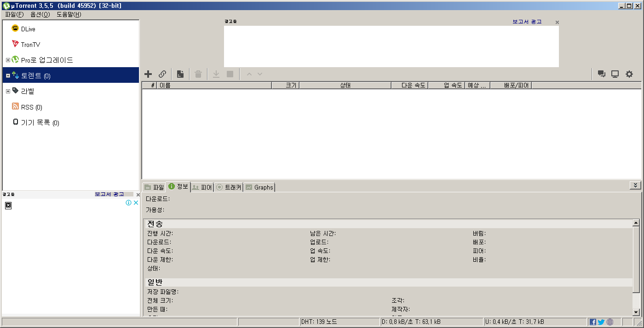This screenshot has width=644, height=328.
Task: Switch to the Graphs tab
Action: click(x=259, y=187)
